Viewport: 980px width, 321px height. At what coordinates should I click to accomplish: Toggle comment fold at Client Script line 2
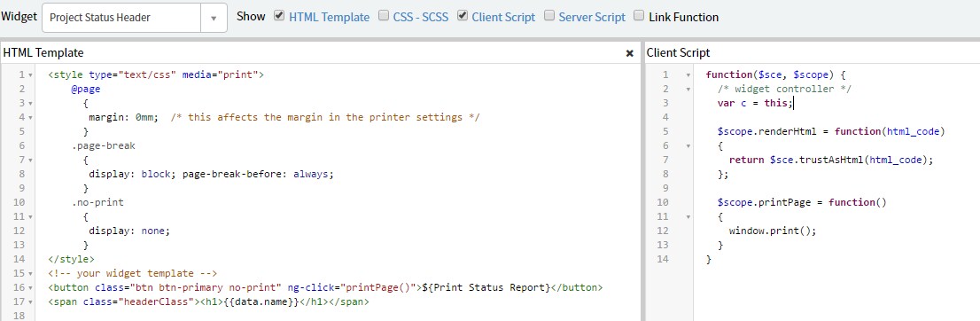688,90
